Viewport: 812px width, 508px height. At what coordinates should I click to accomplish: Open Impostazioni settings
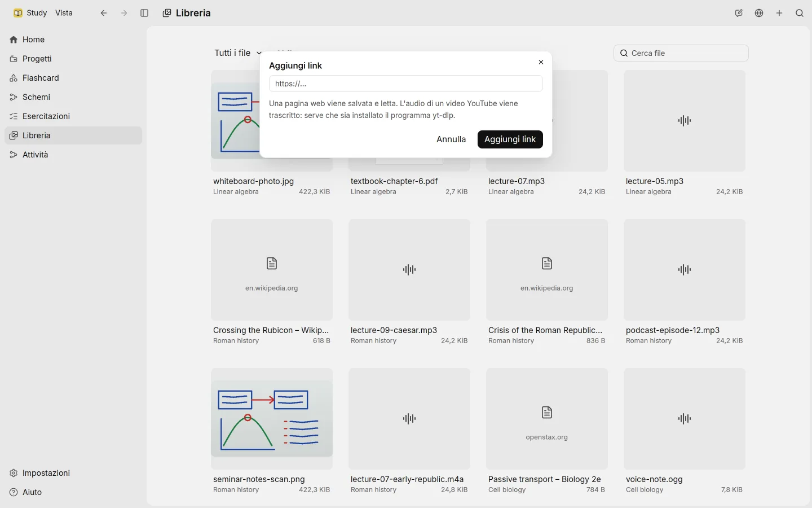pos(73,473)
